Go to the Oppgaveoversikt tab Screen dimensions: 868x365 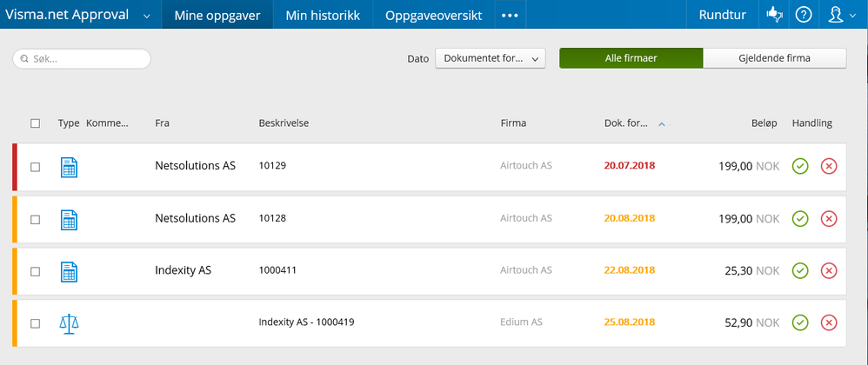click(433, 15)
